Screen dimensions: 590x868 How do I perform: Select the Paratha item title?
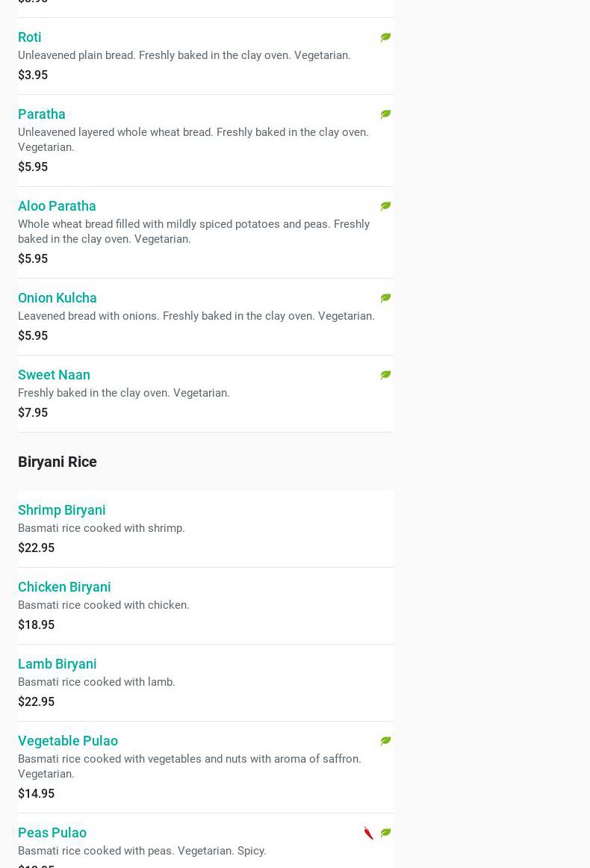click(x=42, y=114)
